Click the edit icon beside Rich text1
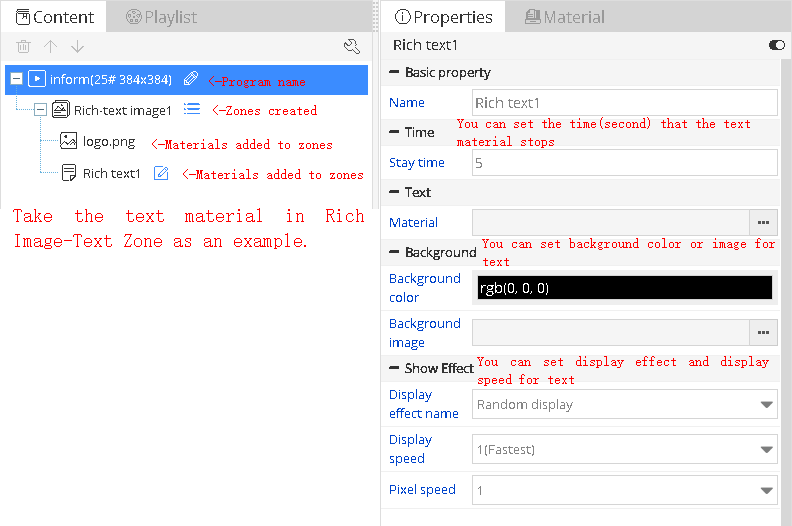The image size is (792, 526). click(x=161, y=173)
